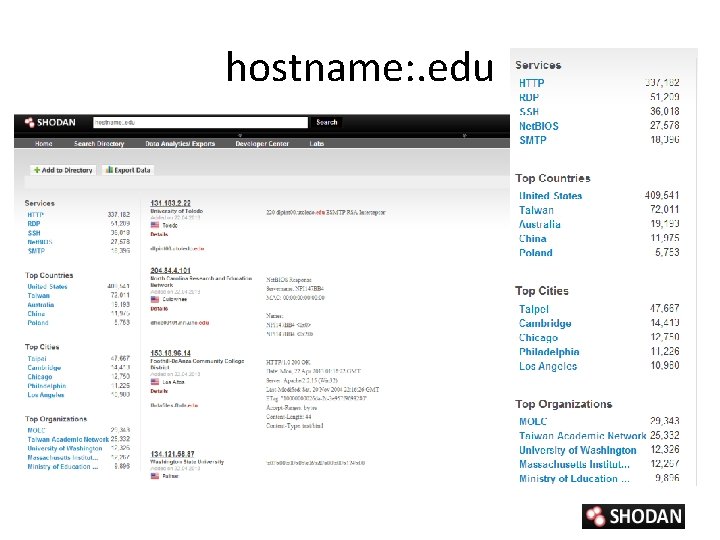The width and height of the screenshot is (720, 540).
Task: Select Ministry of Education in browser sidebar
Action: (x=62, y=467)
